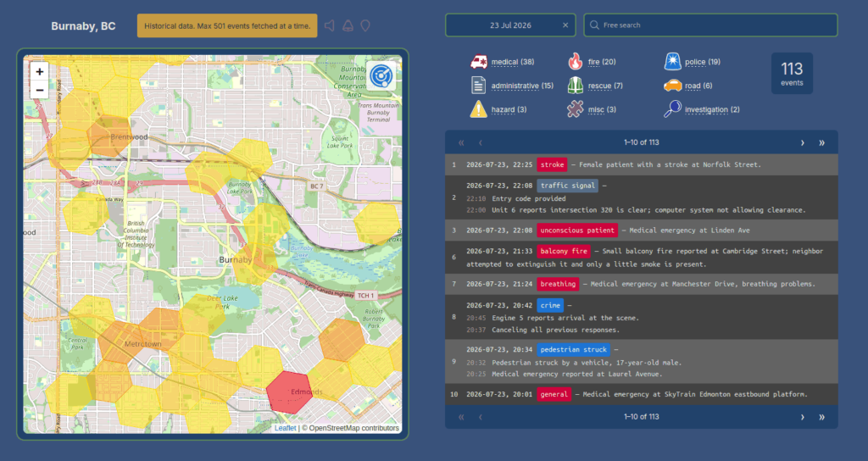868x461 pixels.
Task: Pick the investigation magnifier icon
Action: (x=672, y=109)
